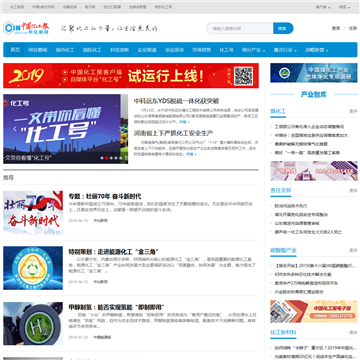Open article 特别策划：走进能源化工金三角

pyautogui.click(x=113, y=252)
